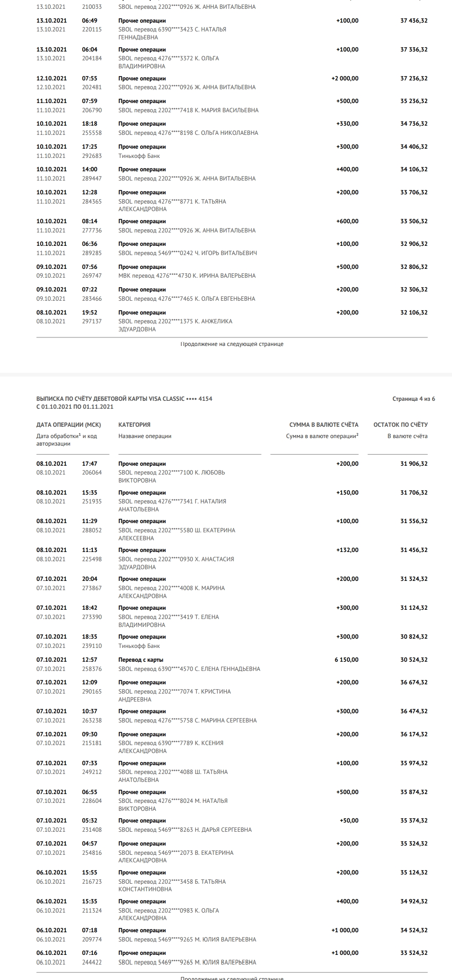Screen dimensions: 452x980
Task: Click the 6 150,00 transfer amount
Action: (347, 660)
